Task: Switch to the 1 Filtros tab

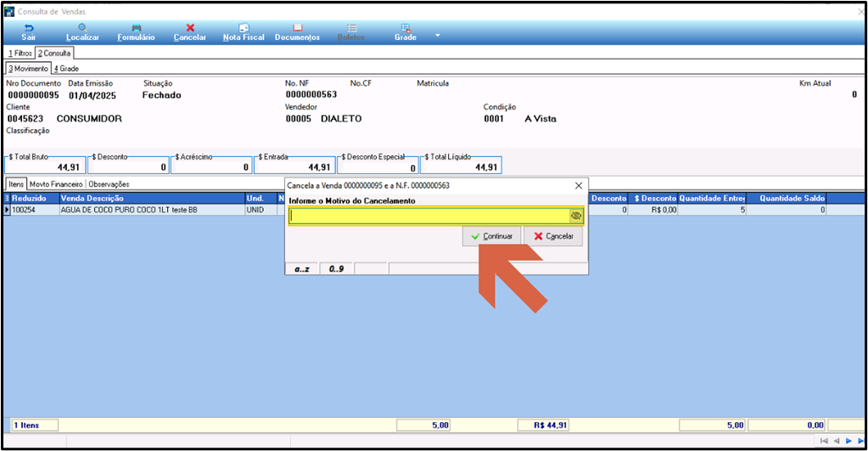Action: [20, 54]
